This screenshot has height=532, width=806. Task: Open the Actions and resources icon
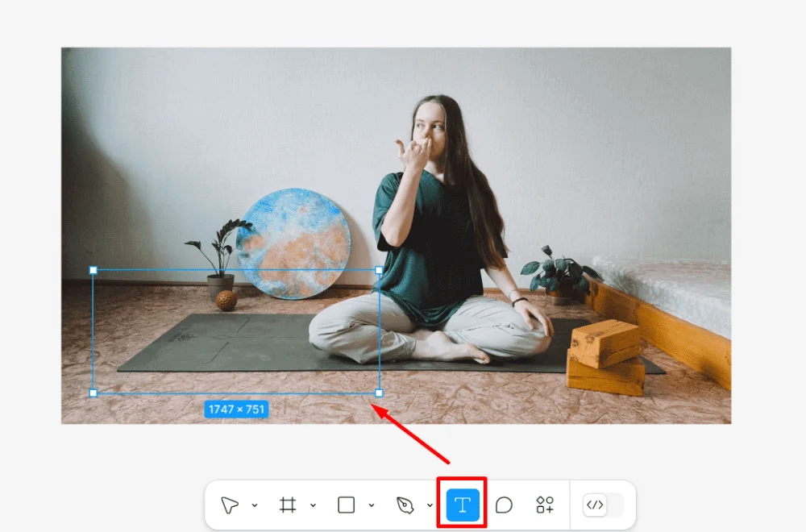[545, 505]
